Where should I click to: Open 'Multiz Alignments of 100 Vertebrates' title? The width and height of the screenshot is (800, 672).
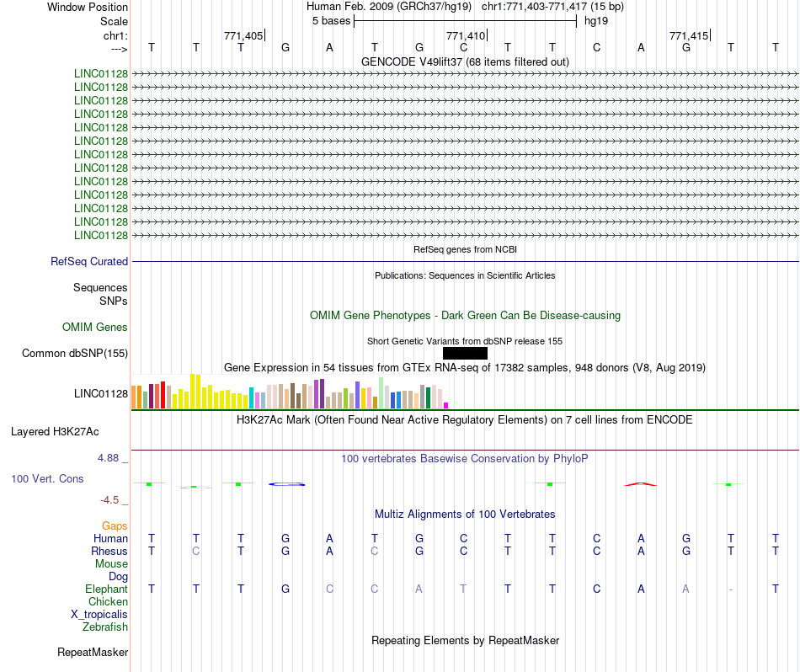click(465, 515)
